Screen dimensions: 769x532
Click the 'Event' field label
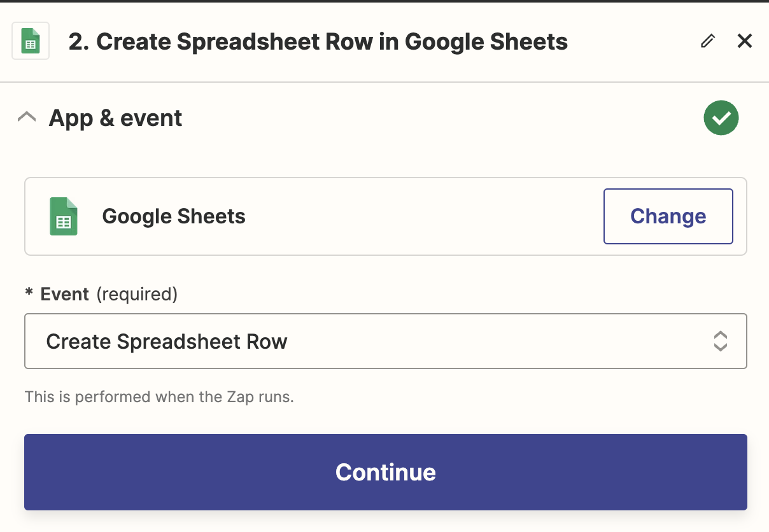pyautogui.click(x=64, y=294)
